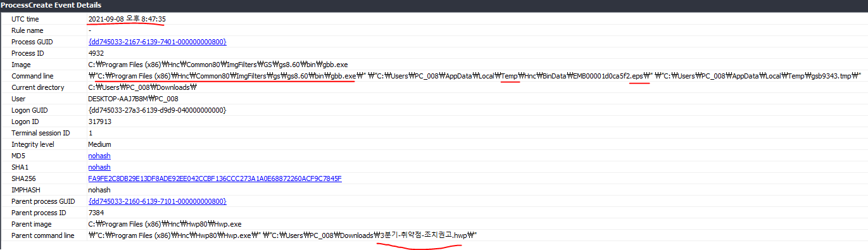Click the SHA1 nohash link
The image size is (868, 250).
pyautogui.click(x=99, y=167)
